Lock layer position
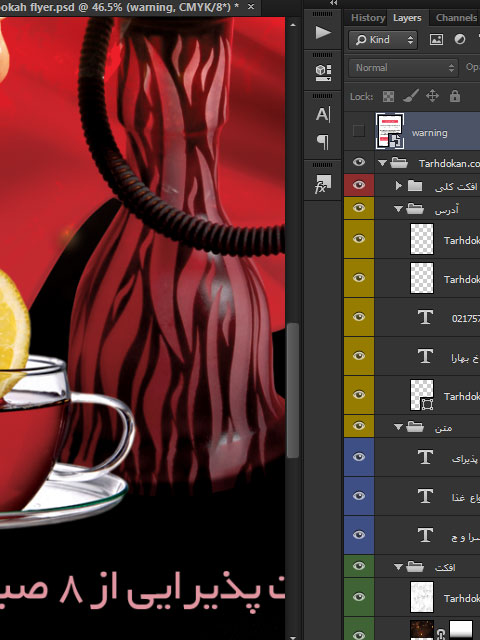This screenshot has height=640, width=480. point(432,96)
